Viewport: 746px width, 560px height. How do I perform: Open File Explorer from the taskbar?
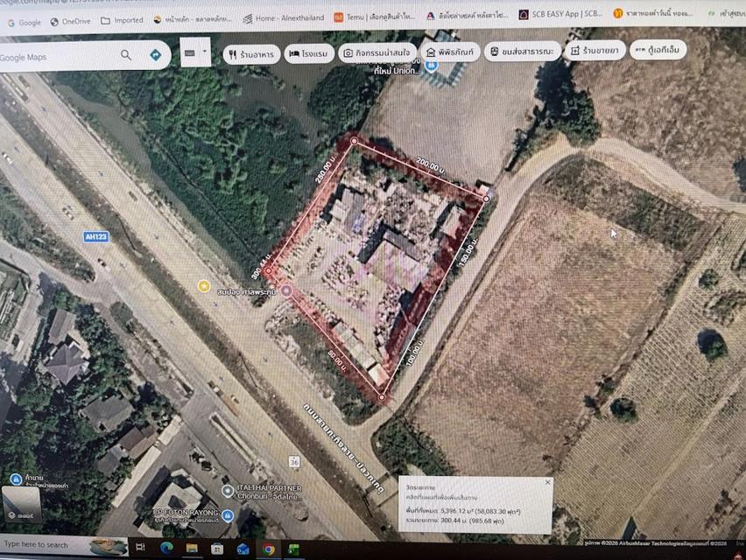(192, 548)
